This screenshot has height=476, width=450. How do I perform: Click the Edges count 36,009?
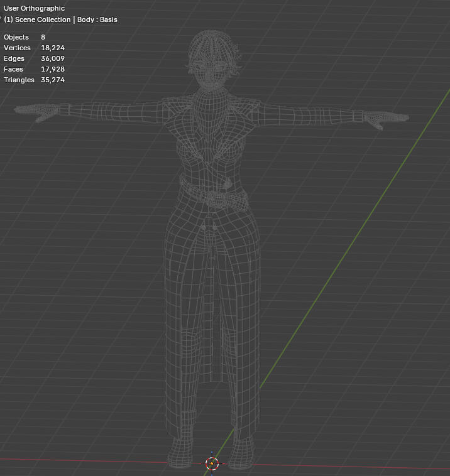point(53,58)
